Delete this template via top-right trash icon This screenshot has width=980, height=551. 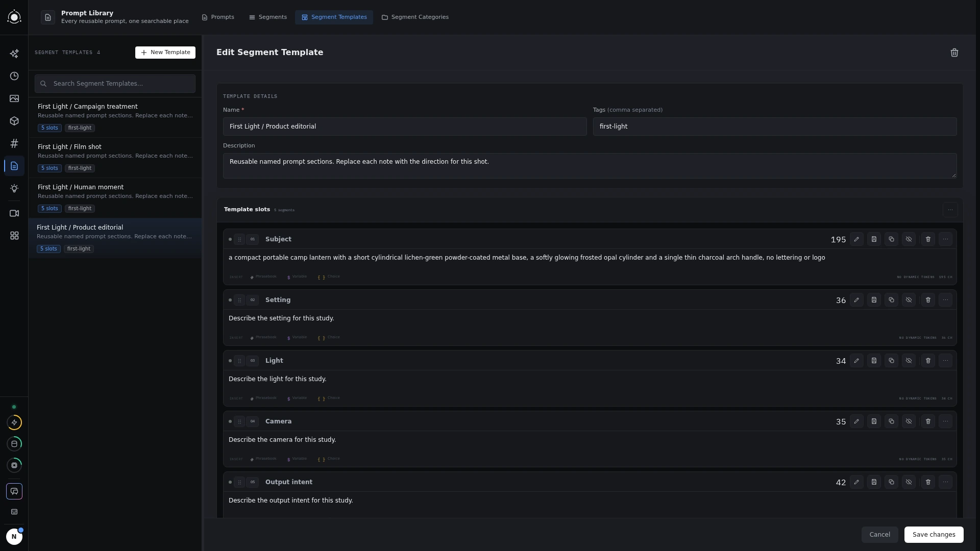point(954,53)
